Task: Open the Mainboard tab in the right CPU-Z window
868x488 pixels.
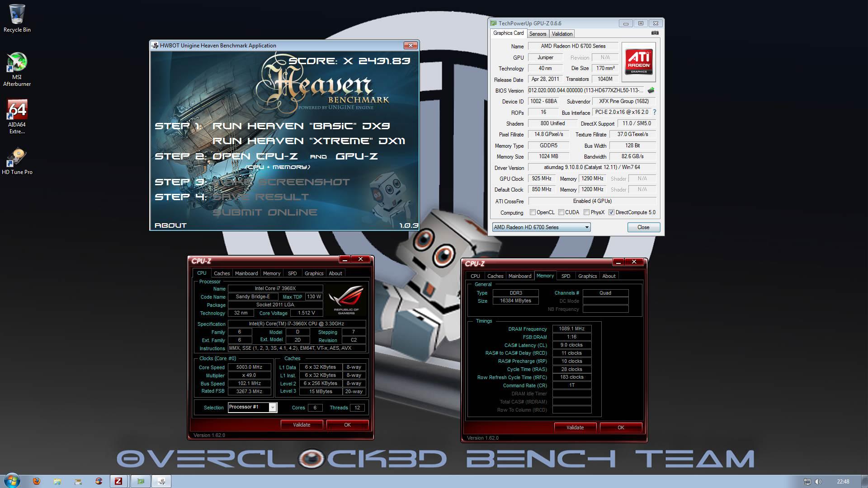Action: 520,276
